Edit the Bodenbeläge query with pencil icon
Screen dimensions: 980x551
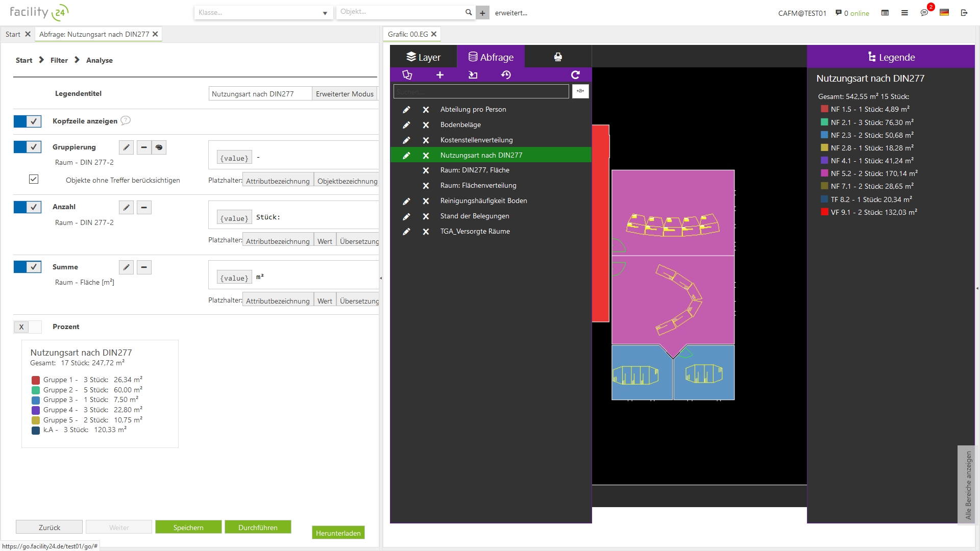(x=406, y=125)
